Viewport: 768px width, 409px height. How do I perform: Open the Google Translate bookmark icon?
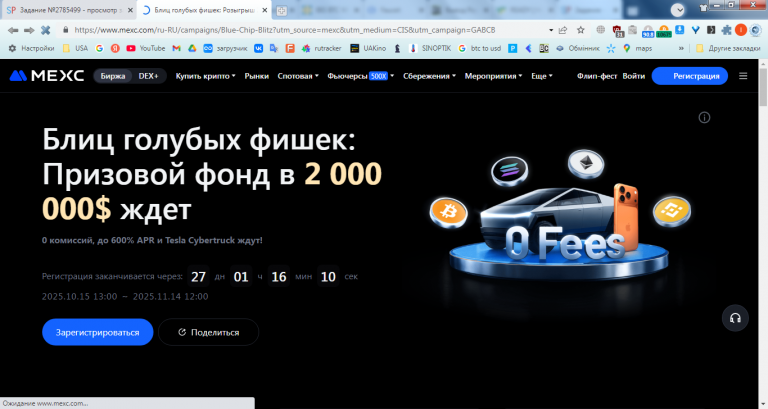pos(274,48)
